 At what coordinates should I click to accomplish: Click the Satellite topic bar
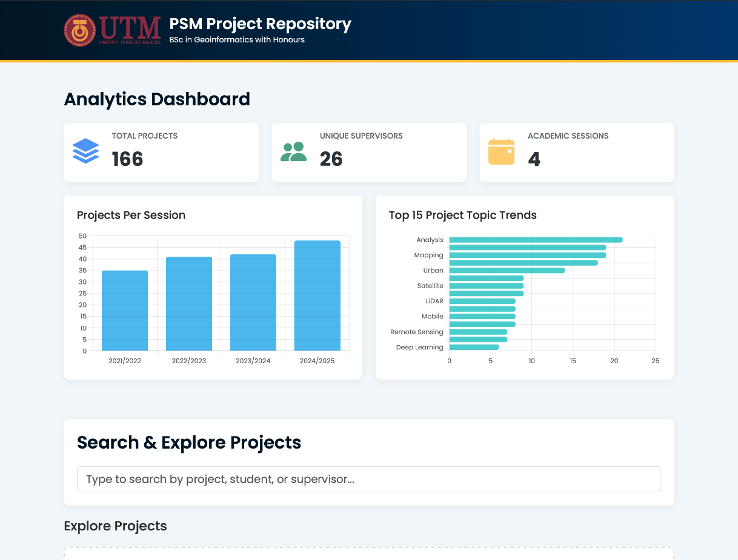tap(486, 286)
